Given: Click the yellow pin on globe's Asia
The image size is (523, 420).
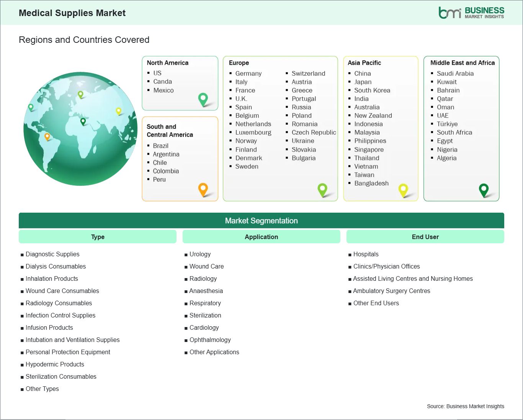Looking at the screenshot, I should pyautogui.click(x=118, y=111).
